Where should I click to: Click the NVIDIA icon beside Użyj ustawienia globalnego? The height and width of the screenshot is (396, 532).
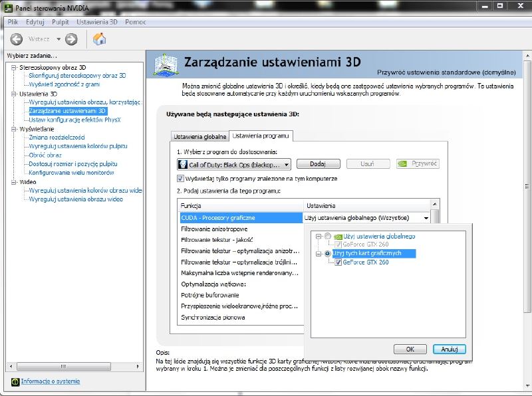coord(338,237)
